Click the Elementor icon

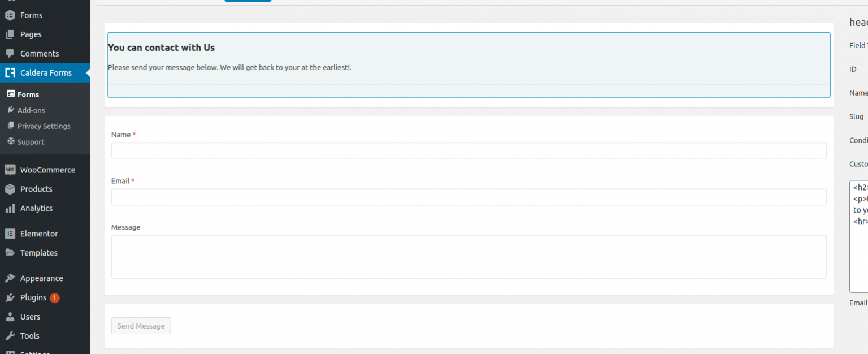tap(10, 234)
